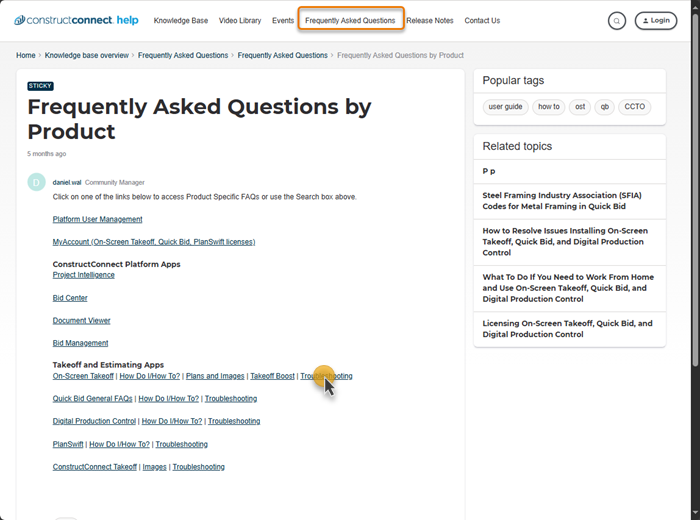Click the Login button
This screenshot has width=700, height=520.
(x=656, y=21)
